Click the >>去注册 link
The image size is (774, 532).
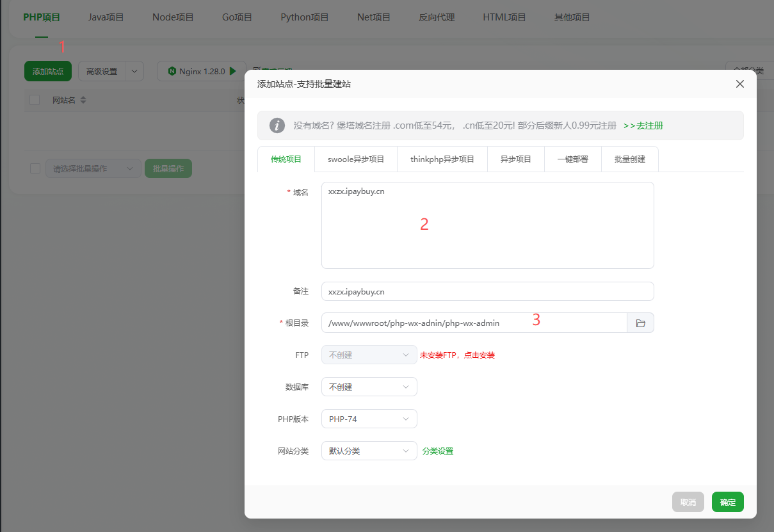[x=643, y=125]
